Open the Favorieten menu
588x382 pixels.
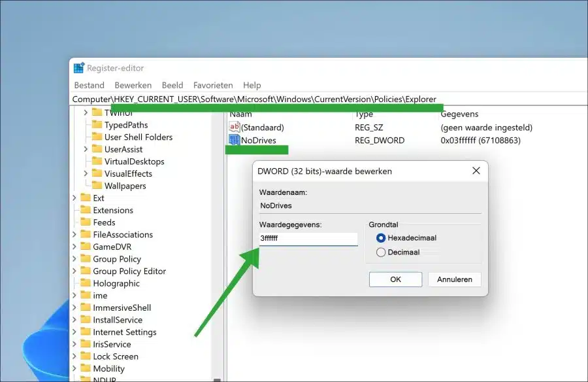point(213,85)
